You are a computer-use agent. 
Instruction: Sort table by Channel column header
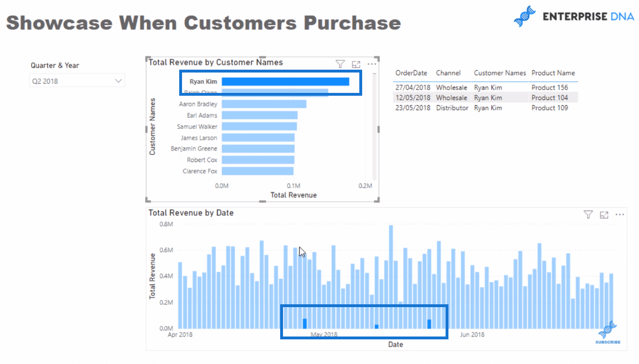448,73
